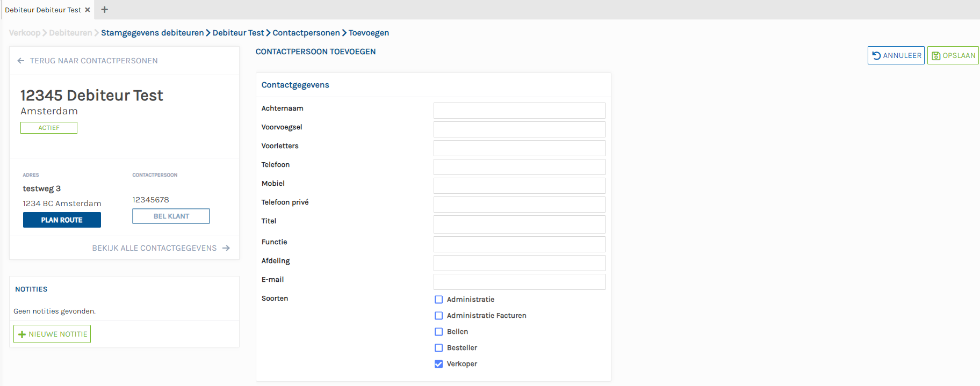Uncheck the Verkoper checkbox

pyautogui.click(x=438, y=364)
